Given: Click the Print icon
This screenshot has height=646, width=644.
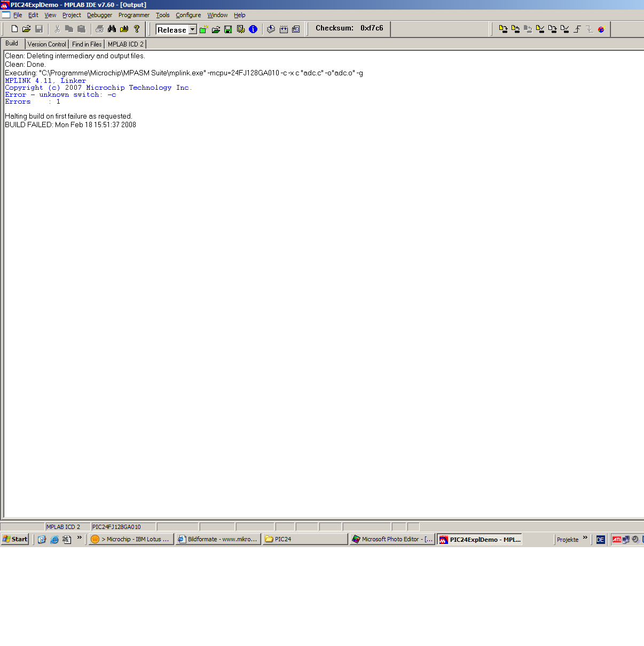Looking at the screenshot, I should tap(99, 29).
